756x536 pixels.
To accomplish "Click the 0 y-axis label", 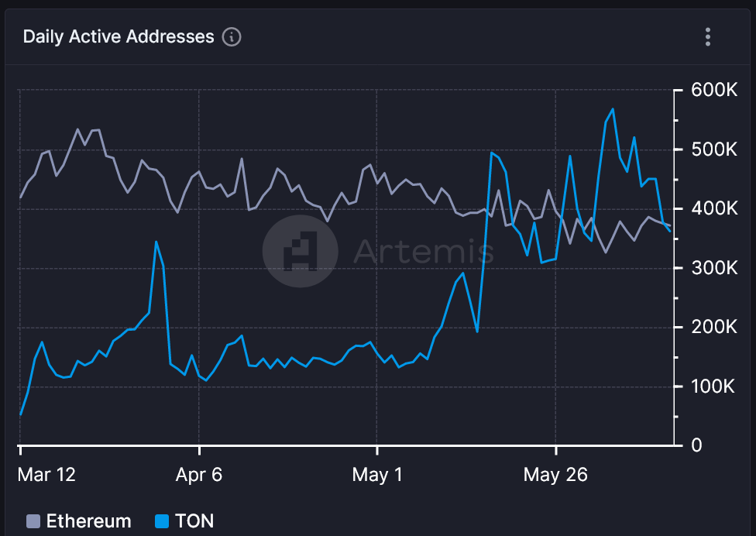I will point(696,446).
